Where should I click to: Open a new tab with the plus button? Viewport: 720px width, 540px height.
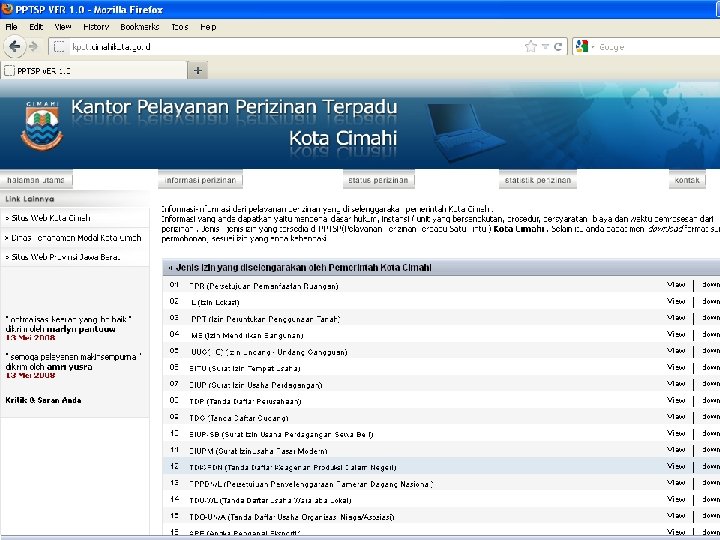pos(198,71)
